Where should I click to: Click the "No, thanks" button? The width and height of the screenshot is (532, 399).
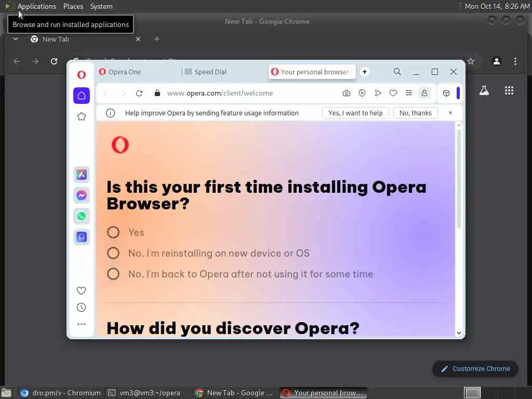point(416,113)
